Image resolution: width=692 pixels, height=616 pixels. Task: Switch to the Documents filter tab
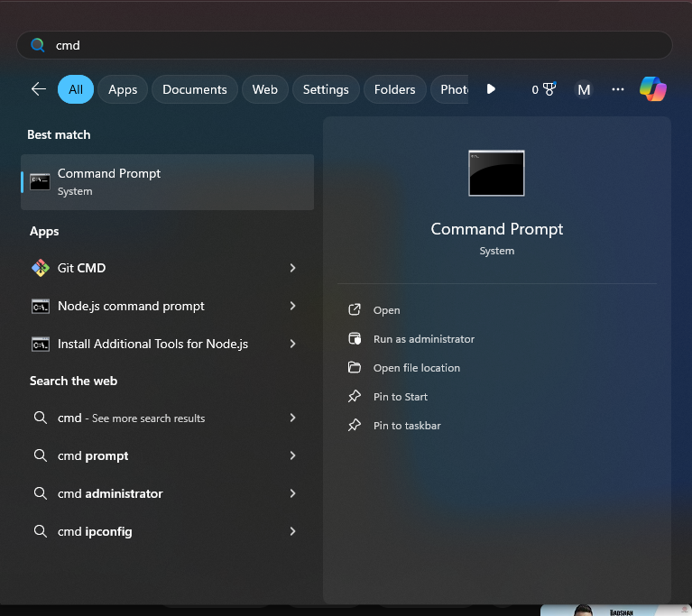[x=195, y=89]
